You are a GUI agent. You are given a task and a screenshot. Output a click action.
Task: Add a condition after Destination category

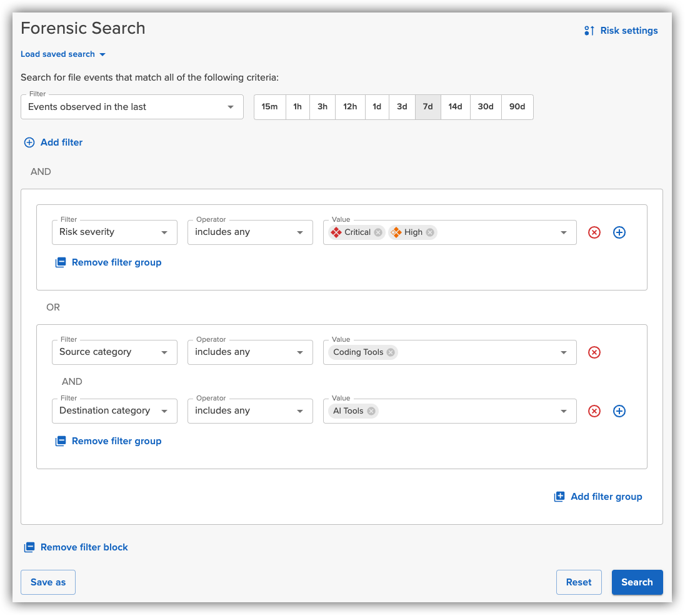pos(619,410)
